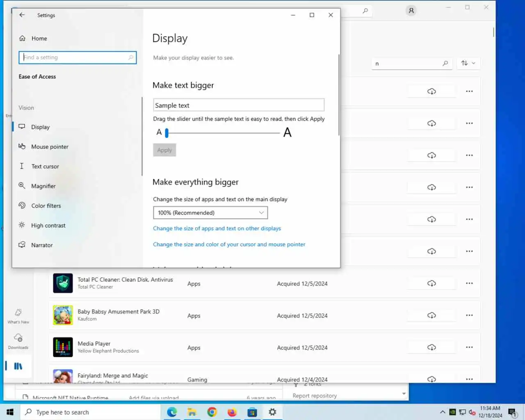Click the Store library search field

pyautogui.click(x=411, y=64)
